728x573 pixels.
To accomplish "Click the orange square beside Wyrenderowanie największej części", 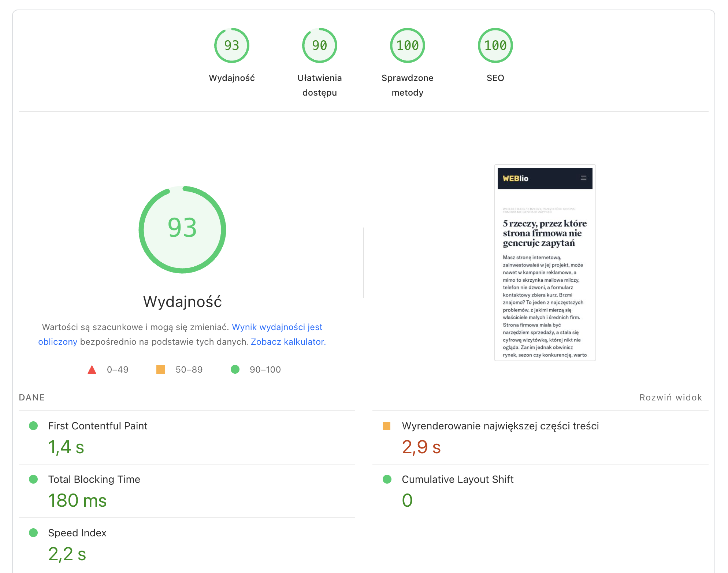I will (386, 426).
